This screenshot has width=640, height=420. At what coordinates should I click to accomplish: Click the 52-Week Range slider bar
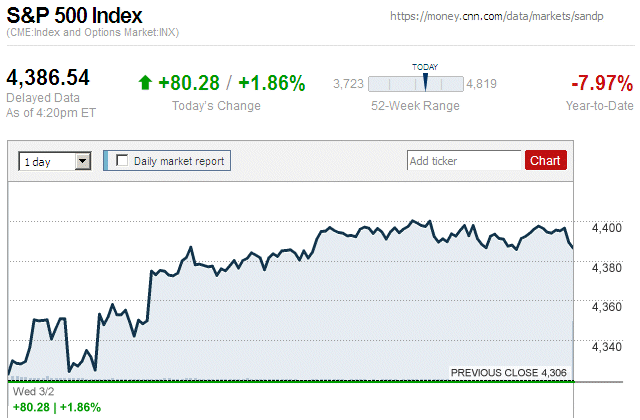point(416,84)
